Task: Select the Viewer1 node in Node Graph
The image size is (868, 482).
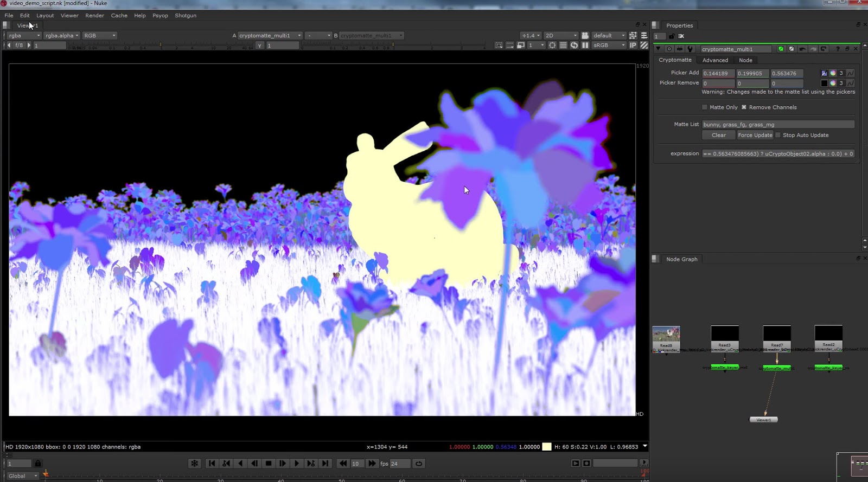Action: tap(763, 420)
